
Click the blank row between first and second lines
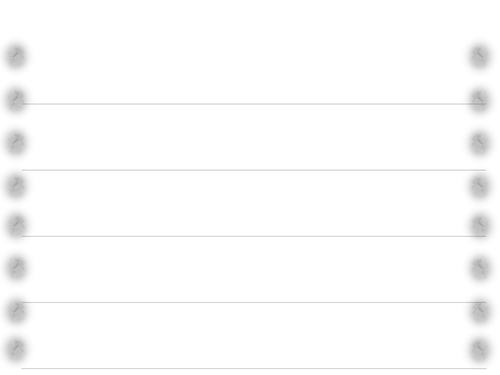[254, 137]
